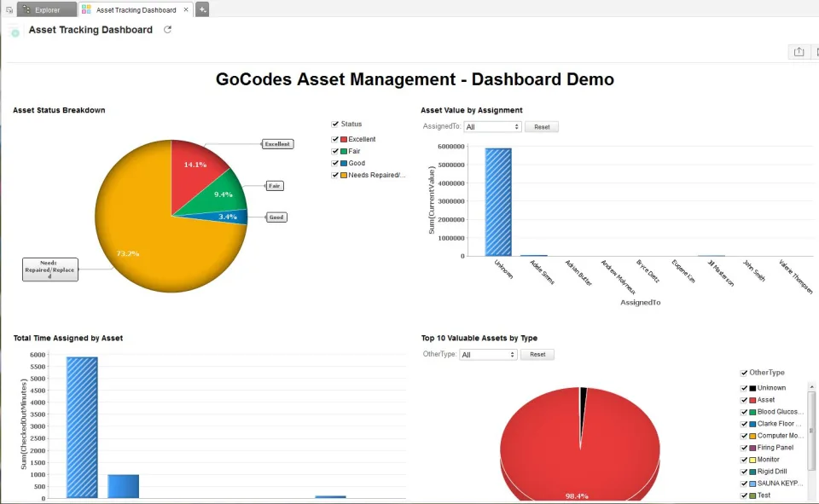Select the Asset Tracking Dashboard tab
819x504 pixels.
136,10
